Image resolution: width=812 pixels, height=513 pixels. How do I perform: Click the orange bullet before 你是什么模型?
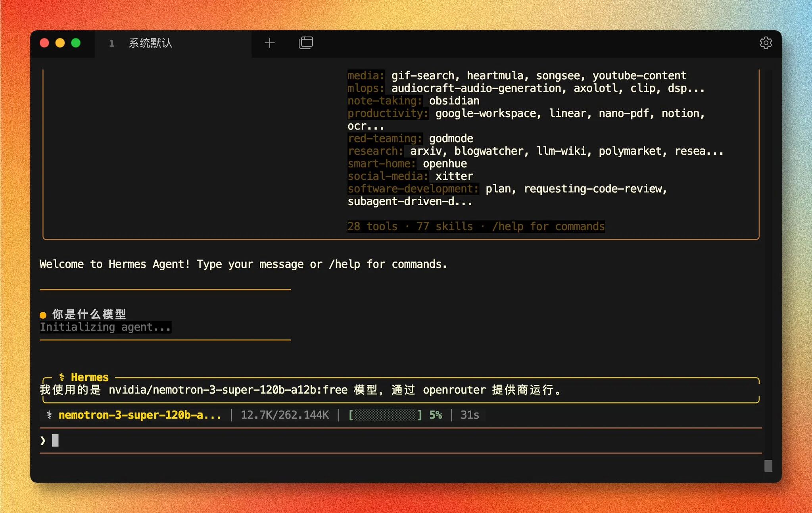(43, 315)
